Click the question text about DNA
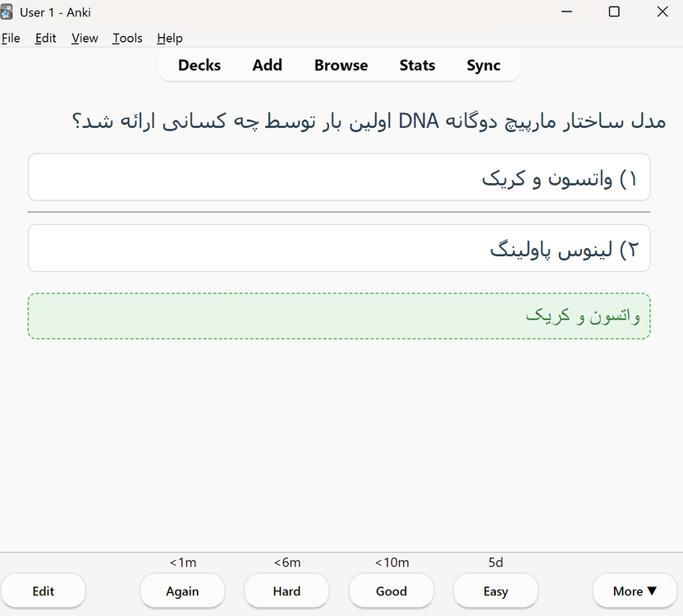Viewport: 683px width, 616px height. [x=369, y=122]
